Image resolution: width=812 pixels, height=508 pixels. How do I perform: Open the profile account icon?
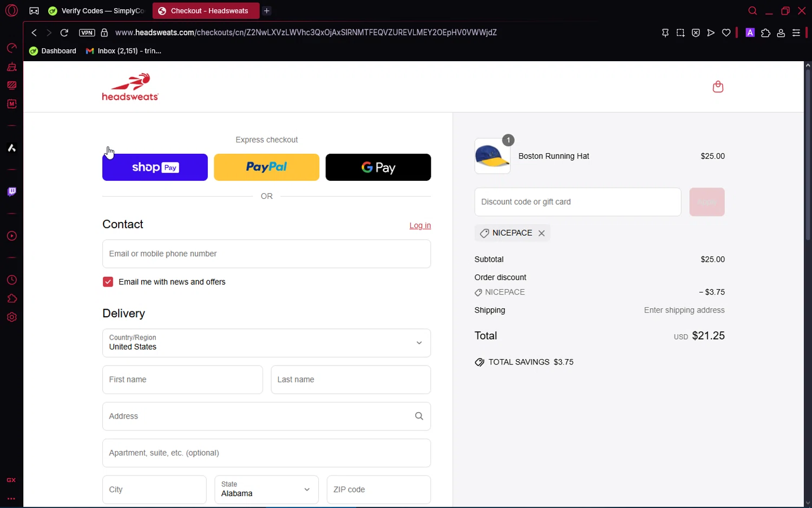pos(781,33)
